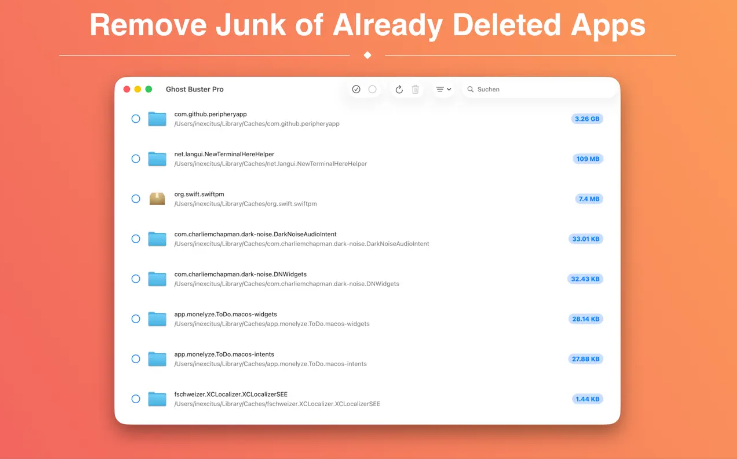The image size is (737, 459).
Task: Click the DarkNoiseAudioIntent folder icon
Action: (157, 239)
